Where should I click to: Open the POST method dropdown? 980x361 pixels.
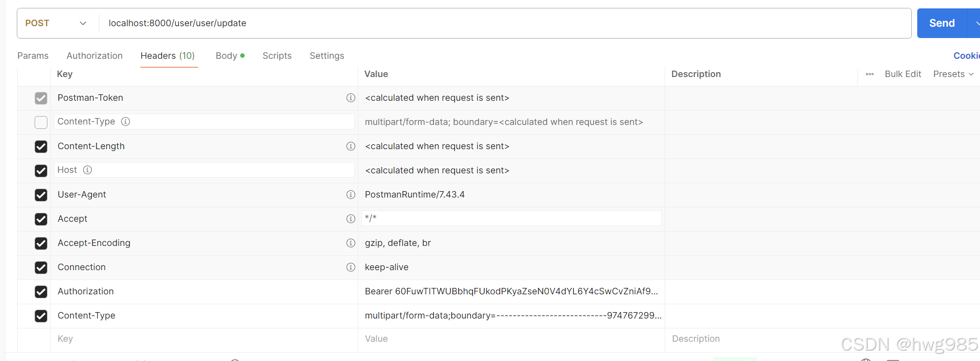click(x=56, y=23)
